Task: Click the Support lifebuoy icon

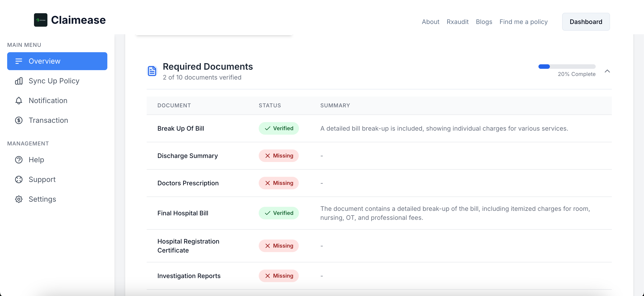Action: click(19, 179)
